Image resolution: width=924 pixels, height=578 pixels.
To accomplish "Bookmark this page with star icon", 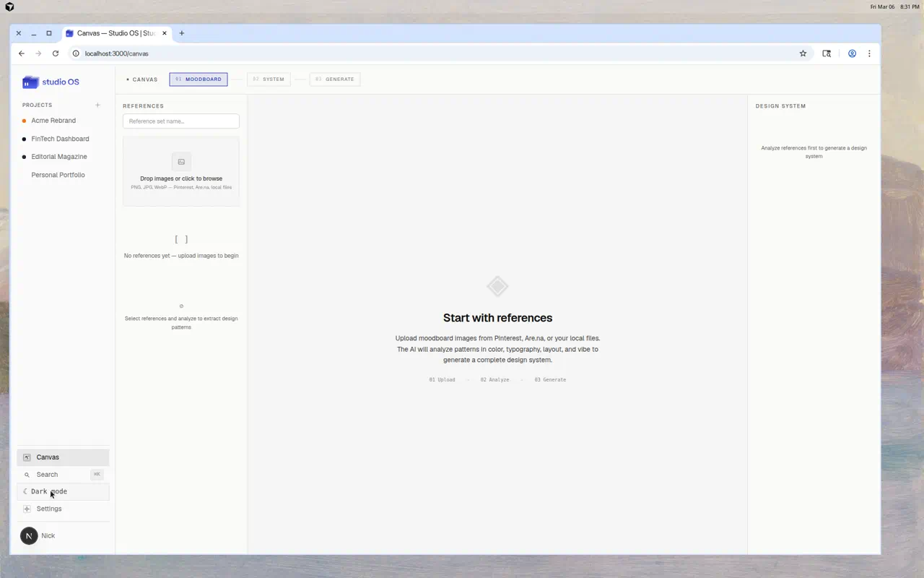I will [x=803, y=53].
